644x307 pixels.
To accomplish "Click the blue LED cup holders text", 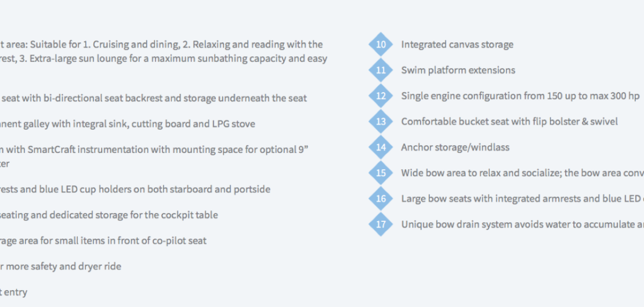I will click(x=135, y=189).
